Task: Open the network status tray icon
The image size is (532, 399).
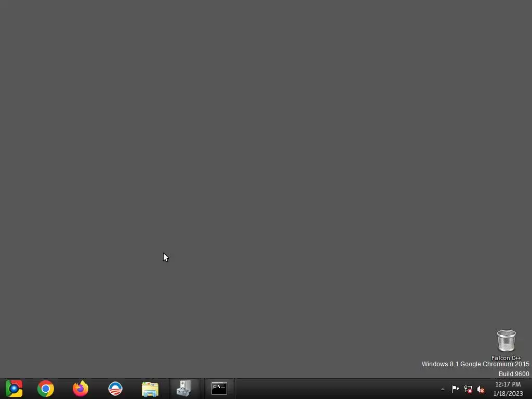Action: click(x=468, y=389)
